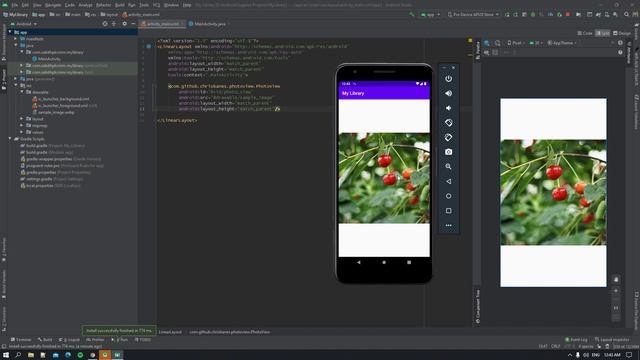Select local.properties under Gradle Scripts
This screenshot has height=360, width=640.
(x=50, y=186)
